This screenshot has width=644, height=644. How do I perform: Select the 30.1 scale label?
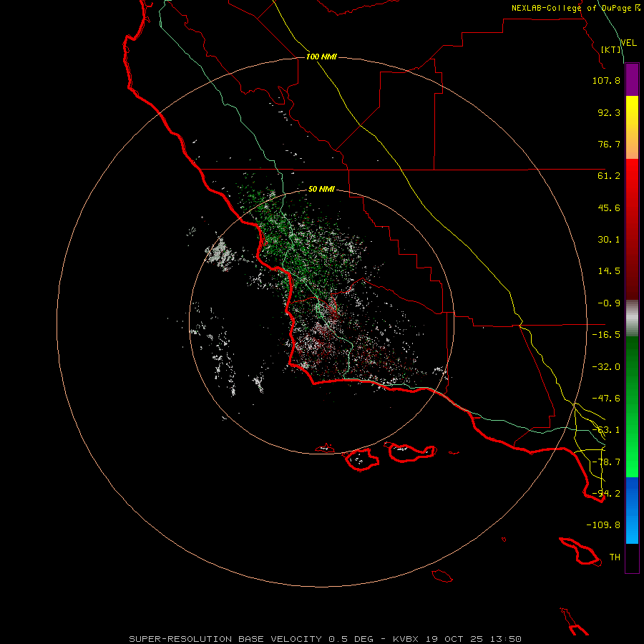tap(609, 240)
